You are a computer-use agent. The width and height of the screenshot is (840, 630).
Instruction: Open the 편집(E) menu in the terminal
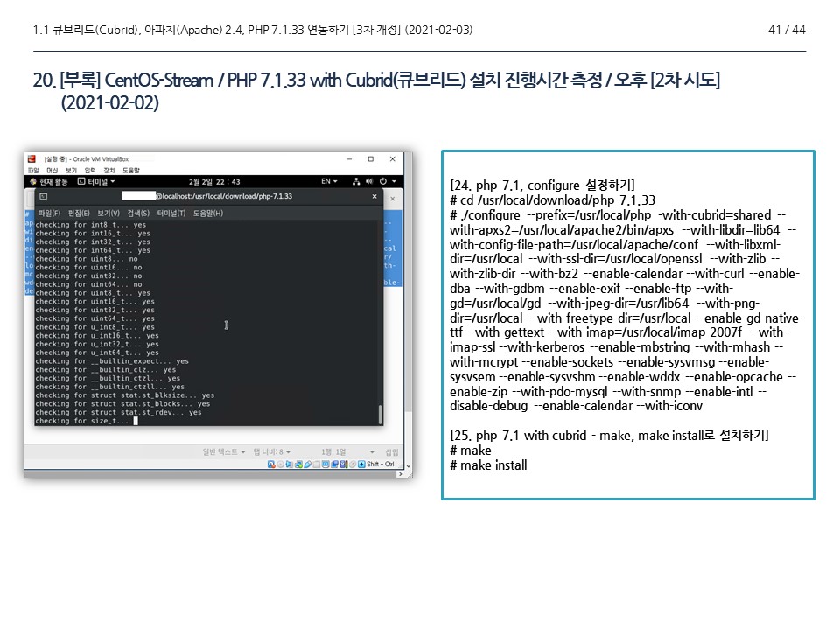(x=79, y=213)
